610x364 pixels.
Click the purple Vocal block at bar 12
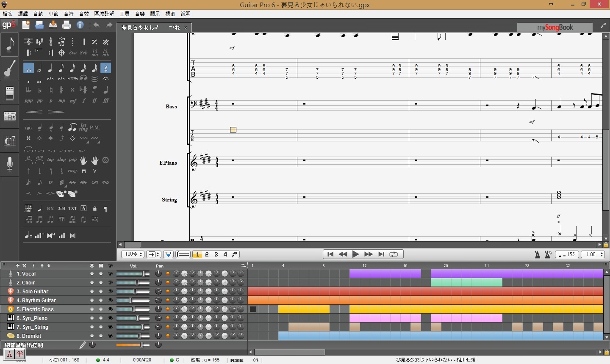click(385, 273)
